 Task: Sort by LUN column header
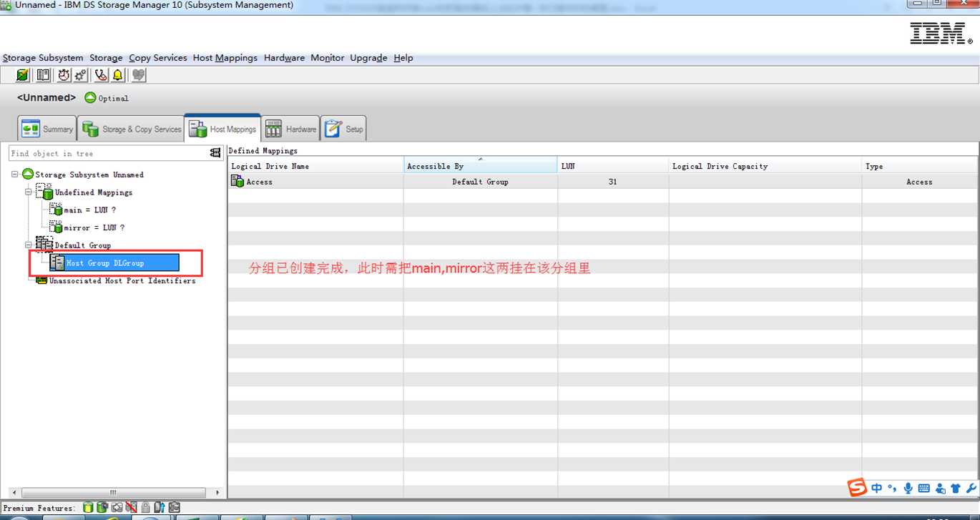coord(613,166)
